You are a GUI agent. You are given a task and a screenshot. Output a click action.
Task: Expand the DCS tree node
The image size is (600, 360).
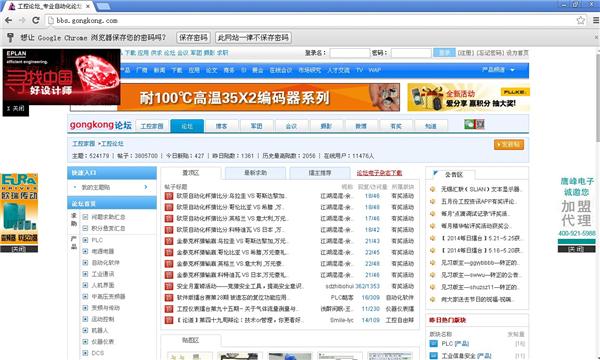coord(85,353)
